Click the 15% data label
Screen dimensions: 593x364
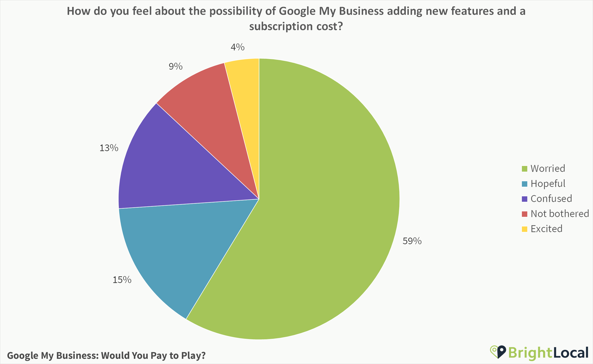point(122,280)
